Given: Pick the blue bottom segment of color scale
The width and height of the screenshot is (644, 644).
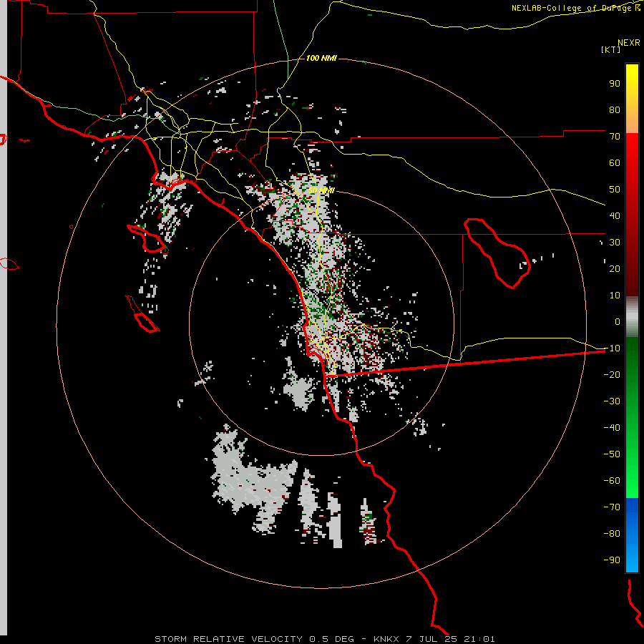Looking at the screenshot, I should click(x=632, y=535).
